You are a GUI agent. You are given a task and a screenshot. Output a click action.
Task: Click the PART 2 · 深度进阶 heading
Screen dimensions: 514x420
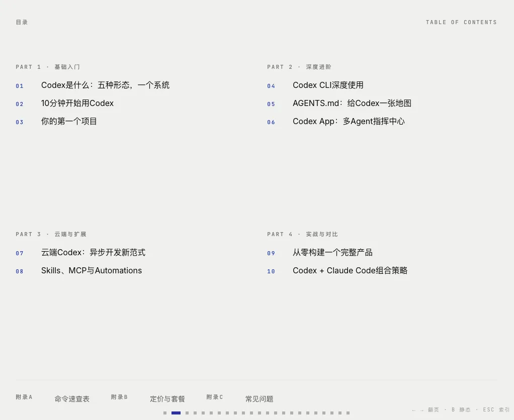pyautogui.click(x=299, y=67)
